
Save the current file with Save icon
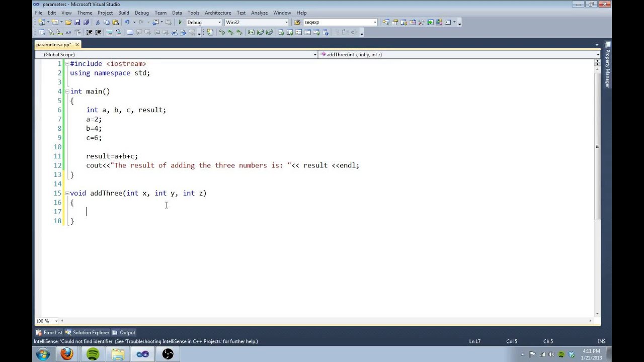click(x=77, y=22)
